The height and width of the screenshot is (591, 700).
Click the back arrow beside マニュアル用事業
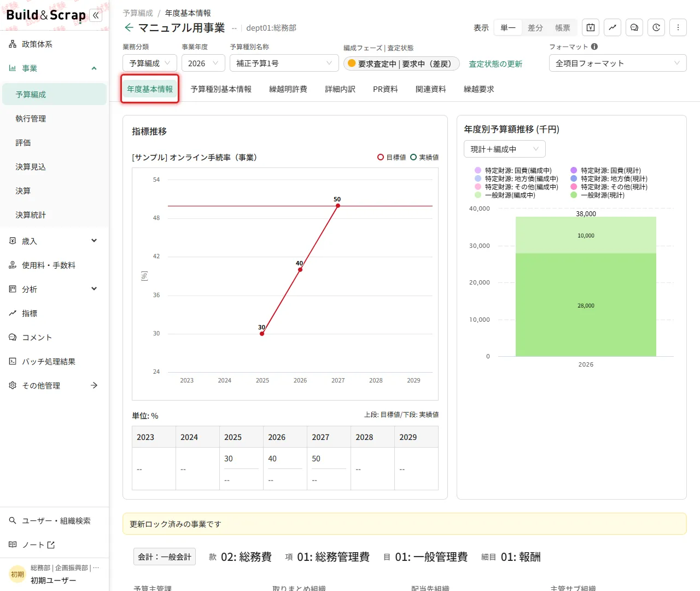[129, 27]
